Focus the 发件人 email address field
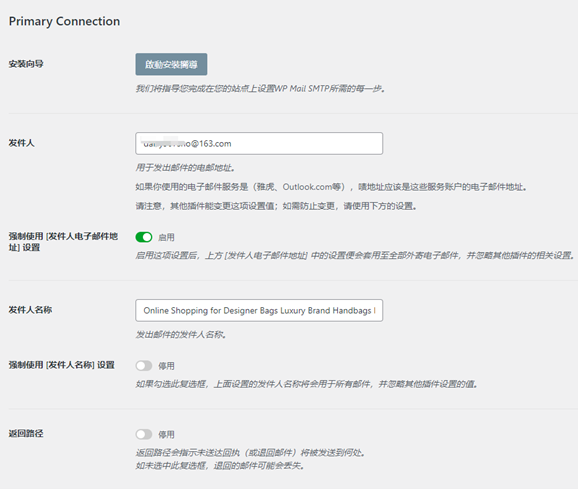The height and width of the screenshot is (489, 578). [x=259, y=143]
